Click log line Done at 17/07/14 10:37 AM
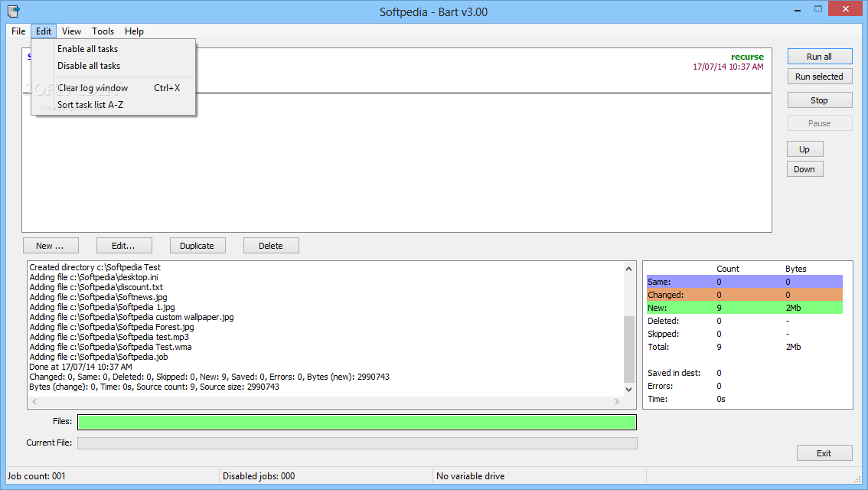Viewport: 868px width, 490px height. 80,367
